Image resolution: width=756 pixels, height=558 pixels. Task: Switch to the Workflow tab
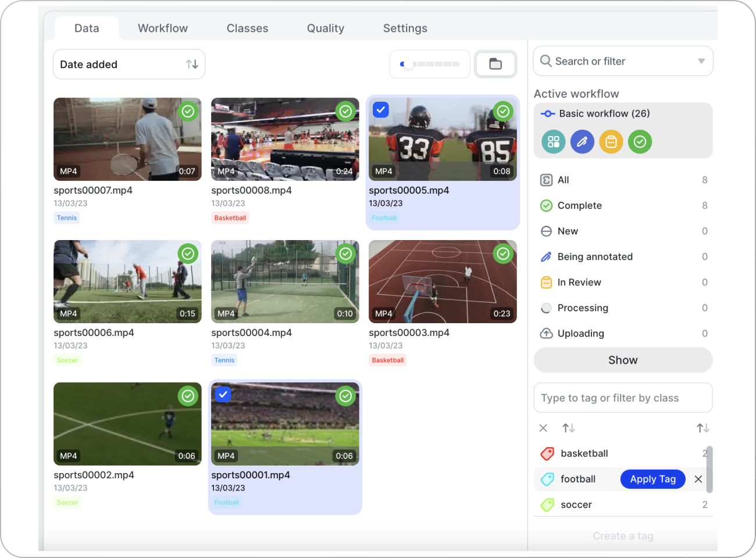click(162, 28)
